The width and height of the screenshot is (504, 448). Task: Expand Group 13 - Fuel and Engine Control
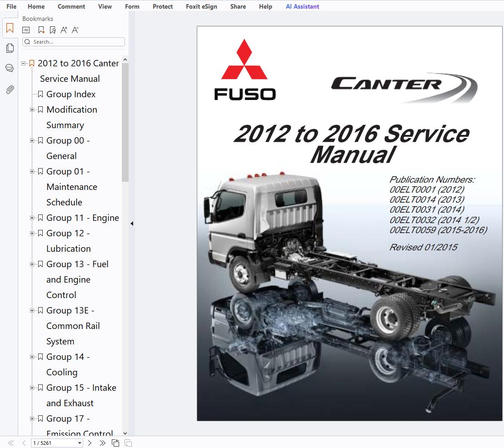pyautogui.click(x=32, y=264)
